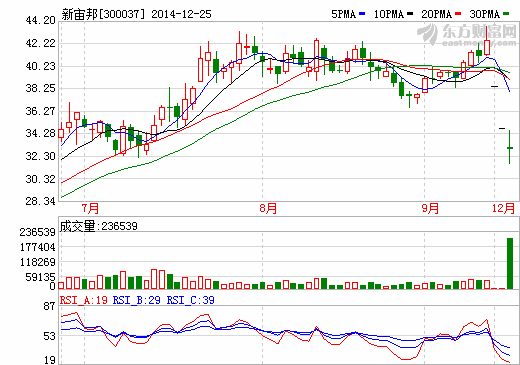This screenshot has height=365, width=520.
Task: Click the blue 5PMA legend color marker
Action: (362, 14)
